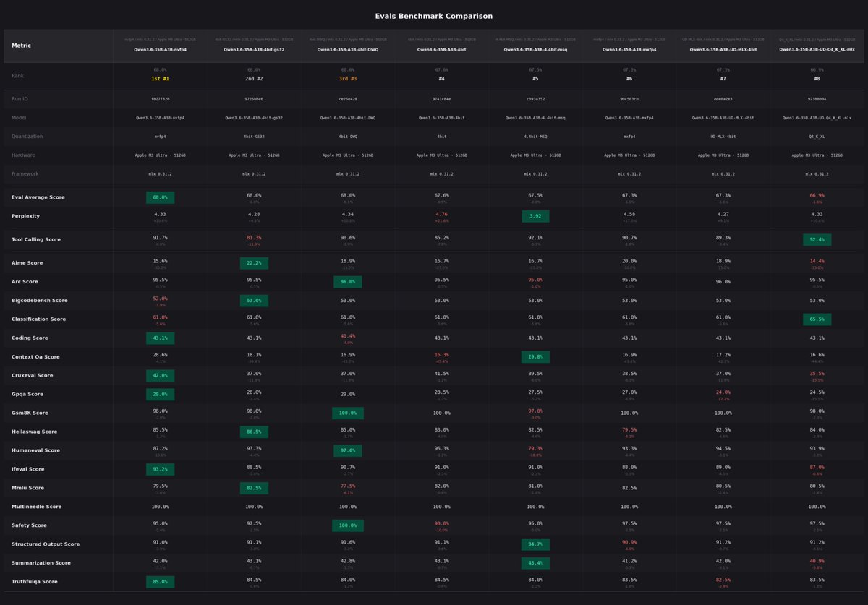Select the Qwen3.6-35B-A3B-4.4bit-msq column header
This screenshot has height=605, width=868.
click(x=535, y=50)
